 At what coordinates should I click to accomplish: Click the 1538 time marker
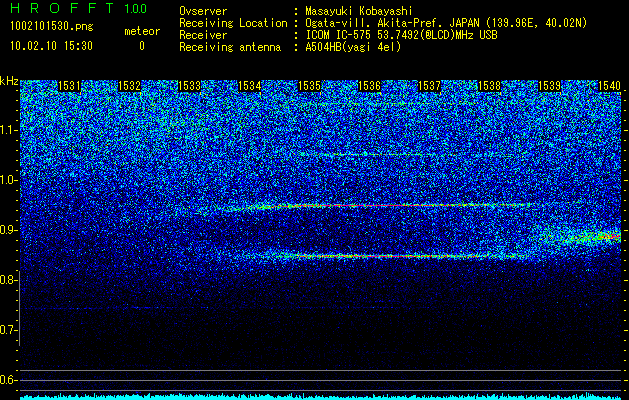point(490,86)
